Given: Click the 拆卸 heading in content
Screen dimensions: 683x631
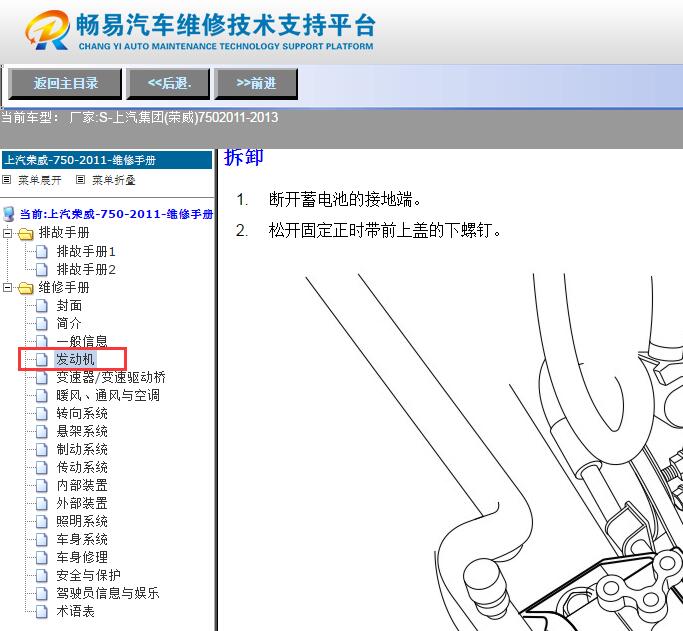Looking at the screenshot, I should tap(243, 157).
